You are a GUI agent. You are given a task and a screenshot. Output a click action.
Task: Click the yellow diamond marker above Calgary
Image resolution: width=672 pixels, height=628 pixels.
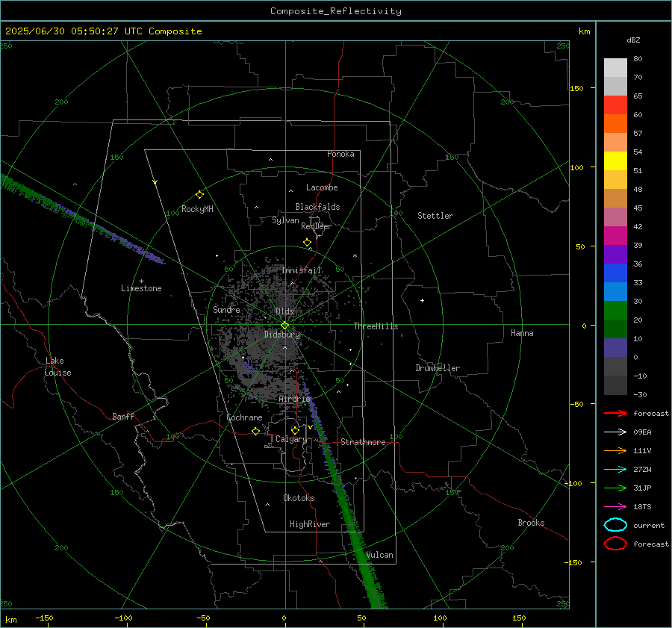(295, 430)
